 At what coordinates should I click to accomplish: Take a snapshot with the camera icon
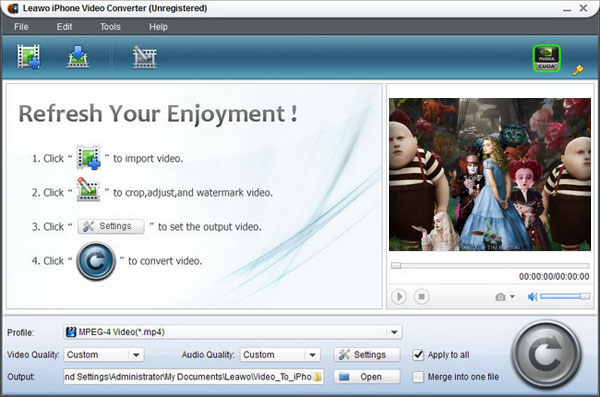point(501,297)
